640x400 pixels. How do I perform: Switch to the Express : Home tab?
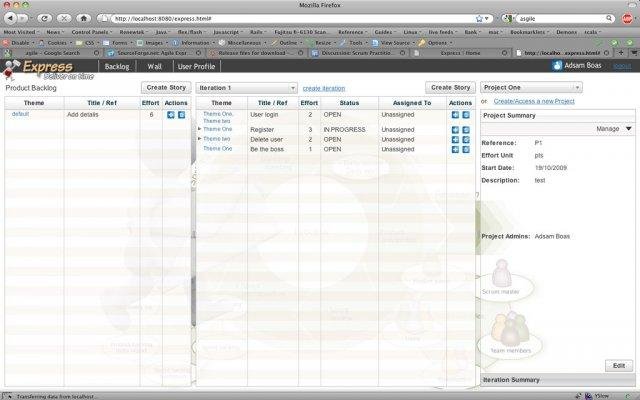click(460, 53)
